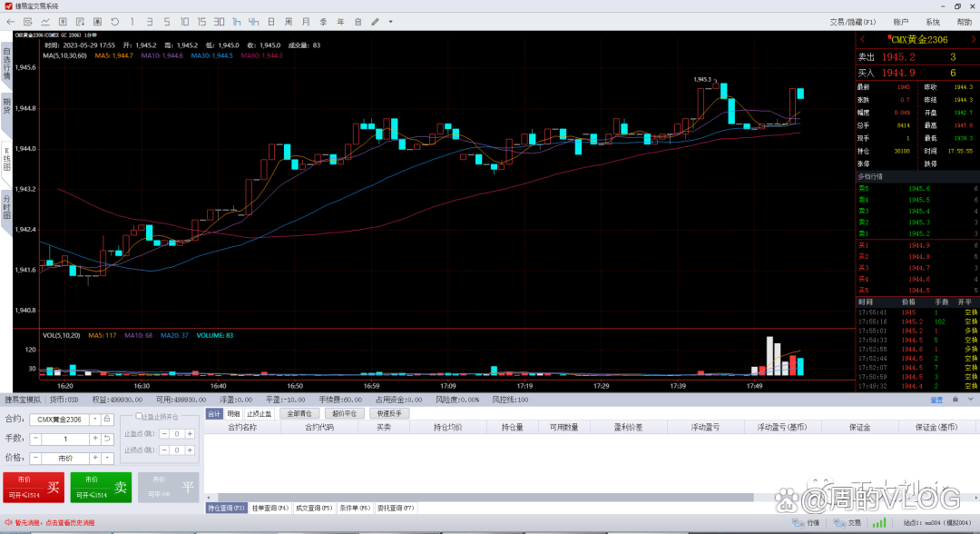Go to previous contract arrow
This screenshot has width=980, height=534.
click(863, 39)
